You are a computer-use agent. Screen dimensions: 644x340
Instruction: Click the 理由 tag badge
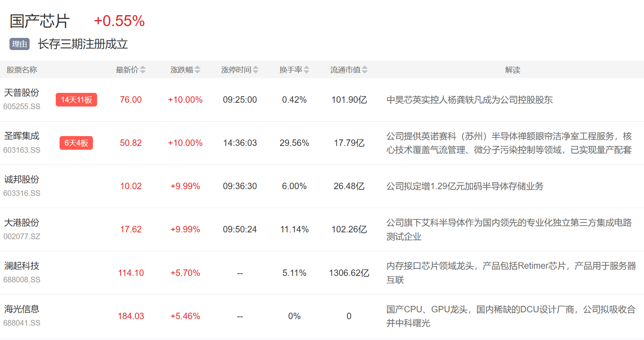coord(19,44)
